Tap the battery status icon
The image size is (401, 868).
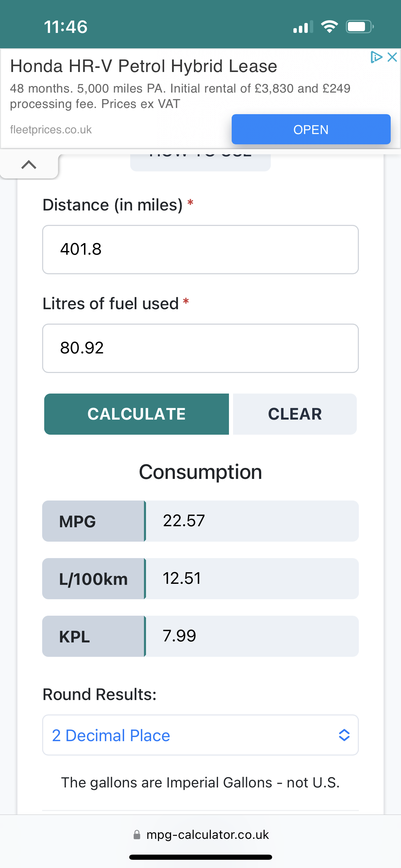[x=360, y=27]
